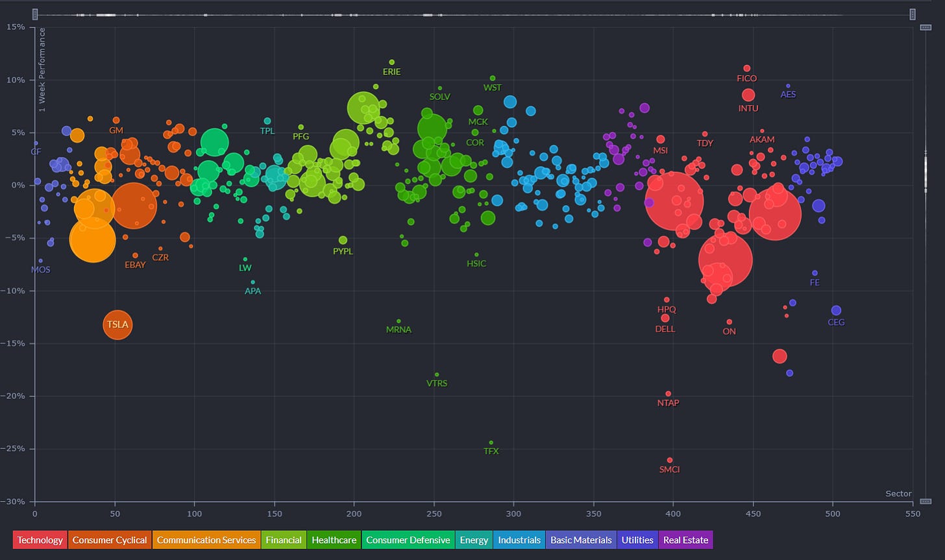Viewport: 945px width, 560px height.
Task: Click the 15% y-axis tick label
Action: [x=16, y=27]
